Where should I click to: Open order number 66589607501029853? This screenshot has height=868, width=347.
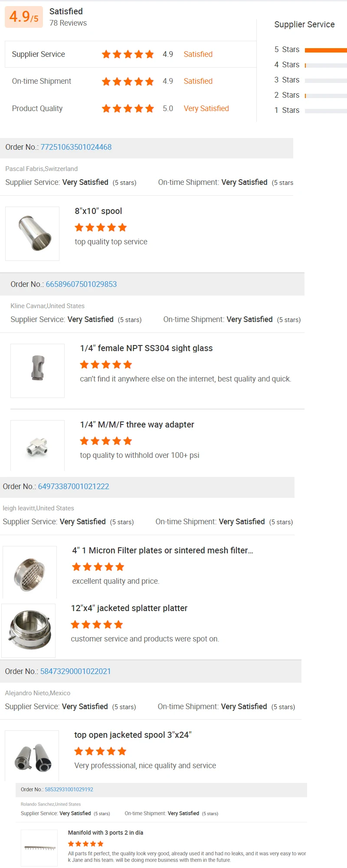click(x=81, y=284)
